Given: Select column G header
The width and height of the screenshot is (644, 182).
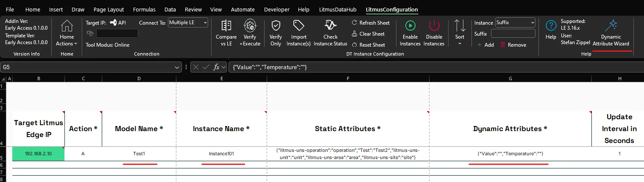Looking at the screenshot, I should pyautogui.click(x=510, y=78).
